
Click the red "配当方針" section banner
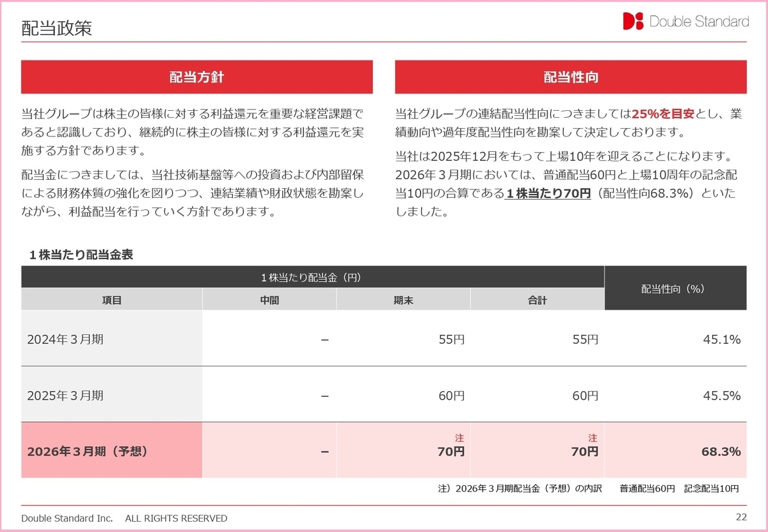[197, 77]
